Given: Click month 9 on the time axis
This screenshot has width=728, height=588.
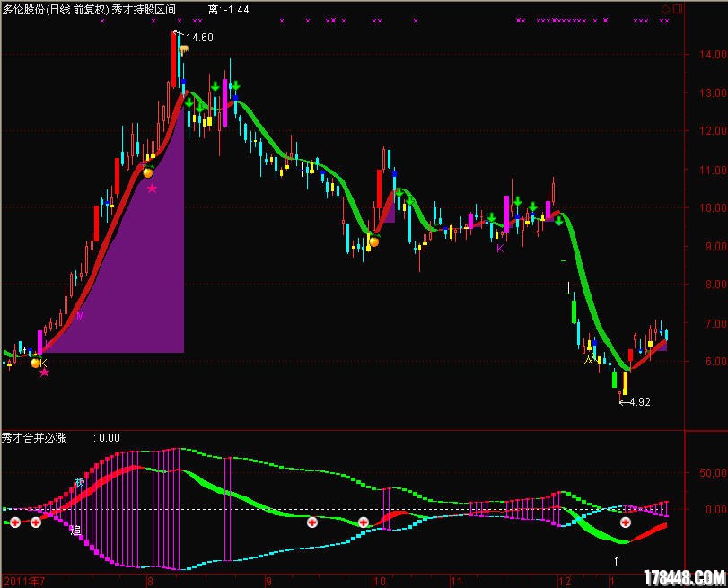Looking at the screenshot, I should 268,581.
